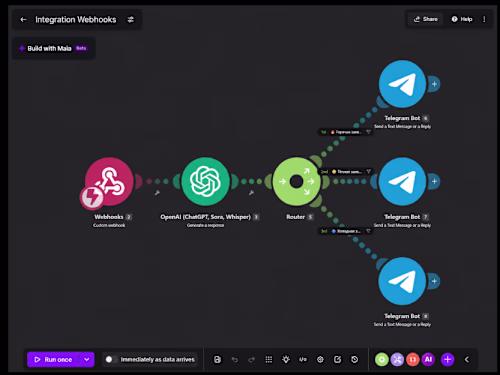
Task: Click the wrench between OpenAI and Router
Action: [251, 192]
